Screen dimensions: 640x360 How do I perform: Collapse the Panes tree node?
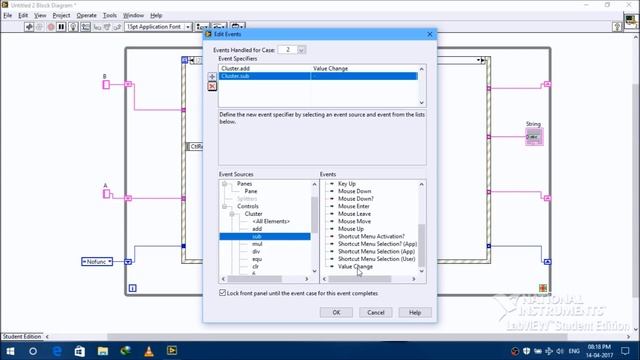(224, 184)
